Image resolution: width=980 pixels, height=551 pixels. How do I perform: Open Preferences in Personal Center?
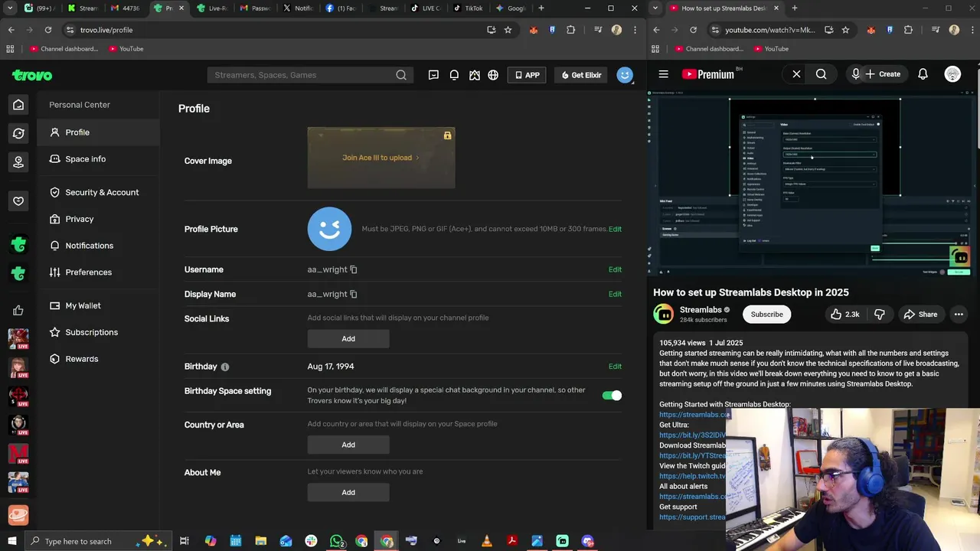98,272
